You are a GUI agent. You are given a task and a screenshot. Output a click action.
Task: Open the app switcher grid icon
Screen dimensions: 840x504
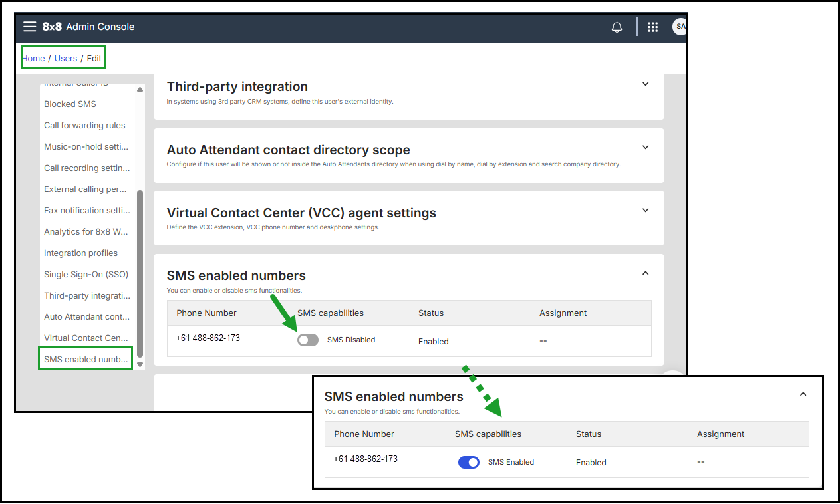652,27
